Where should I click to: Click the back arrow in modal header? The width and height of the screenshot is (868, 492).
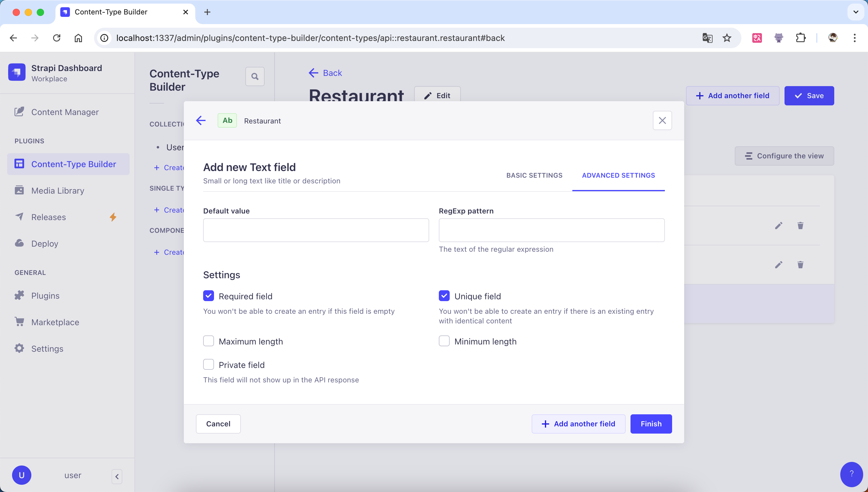(x=201, y=121)
